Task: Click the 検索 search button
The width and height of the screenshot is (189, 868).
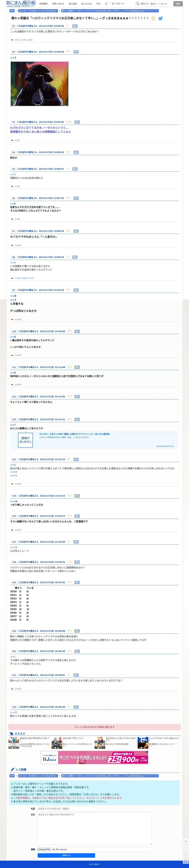Action: [x=178, y=4]
